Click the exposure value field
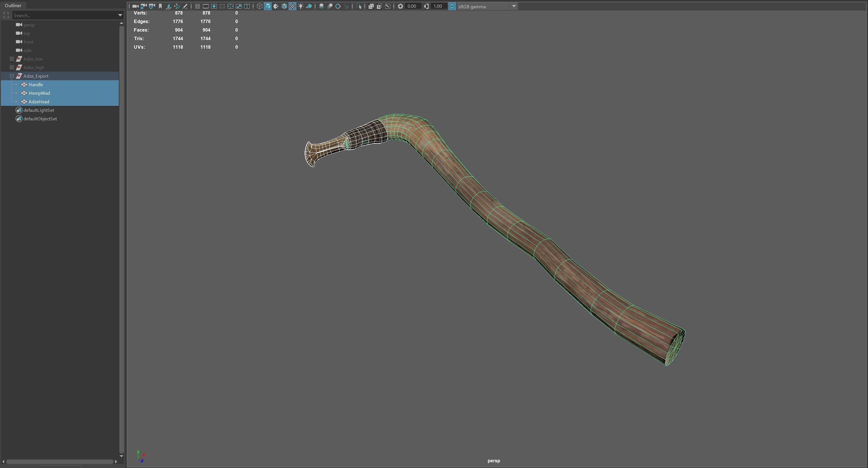This screenshot has width=868, height=468. click(412, 6)
